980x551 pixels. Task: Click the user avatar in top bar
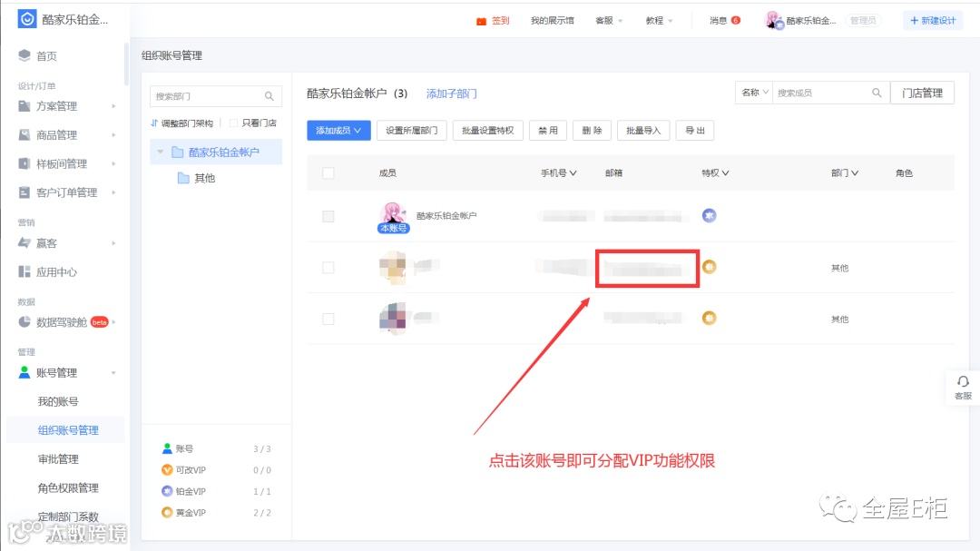pos(774,20)
